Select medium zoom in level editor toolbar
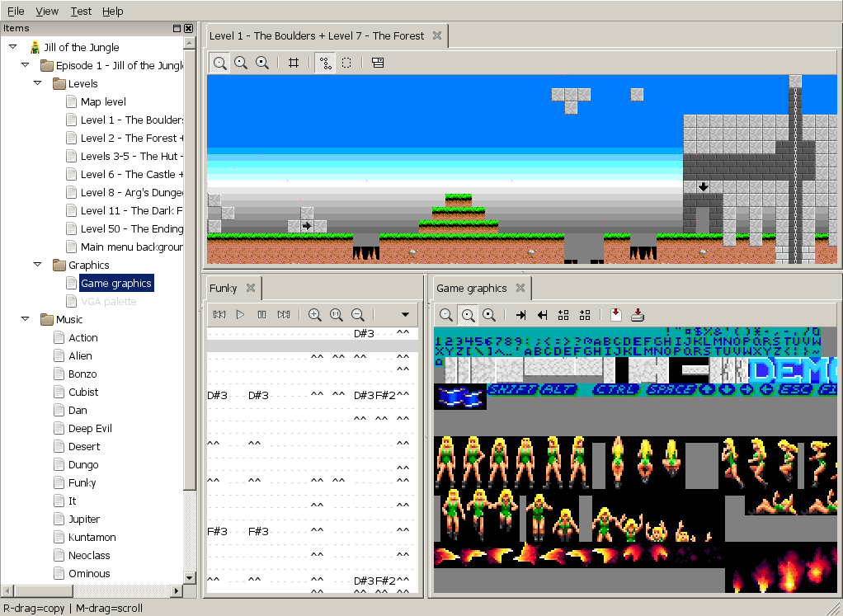 click(x=241, y=63)
